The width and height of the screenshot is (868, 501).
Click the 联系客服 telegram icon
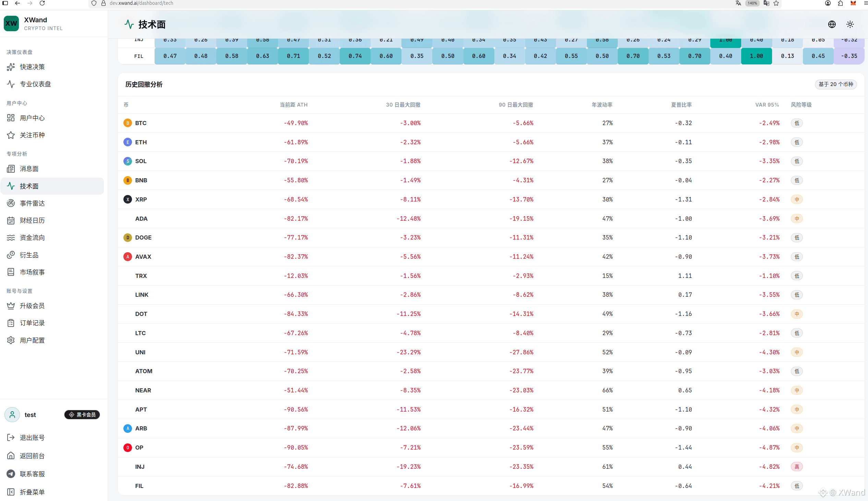click(x=11, y=474)
